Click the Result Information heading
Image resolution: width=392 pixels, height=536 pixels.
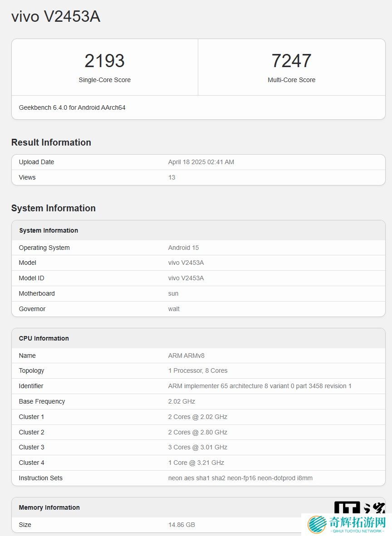click(51, 142)
